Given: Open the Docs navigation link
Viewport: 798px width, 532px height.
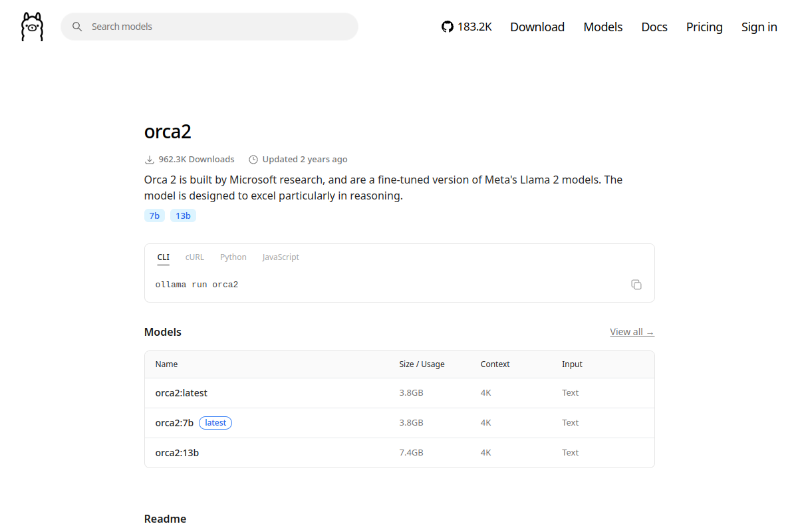Looking at the screenshot, I should click(x=654, y=27).
